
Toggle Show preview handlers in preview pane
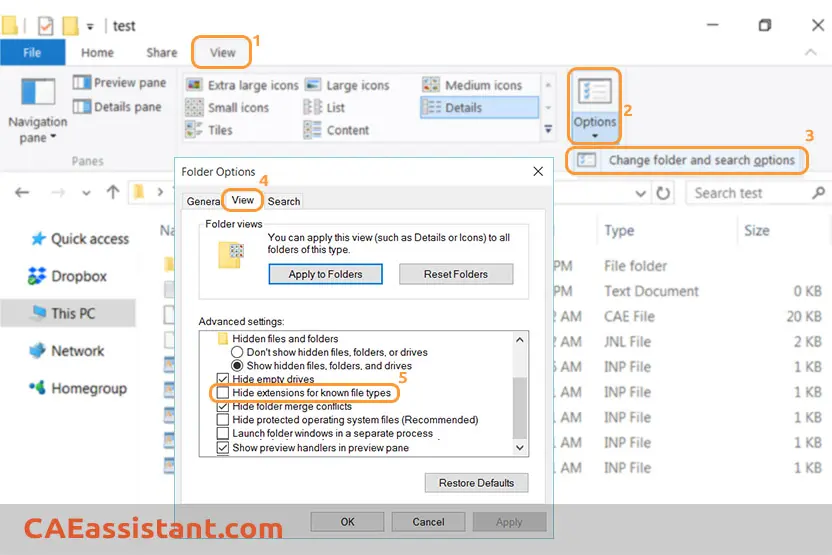pyautogui.click(x=223, y=447)
